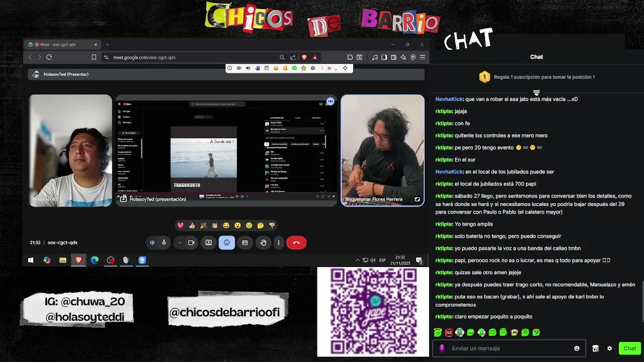Open Brave Shields lion icon
Viewport: 644px width, 362px height.
(304, 57)
